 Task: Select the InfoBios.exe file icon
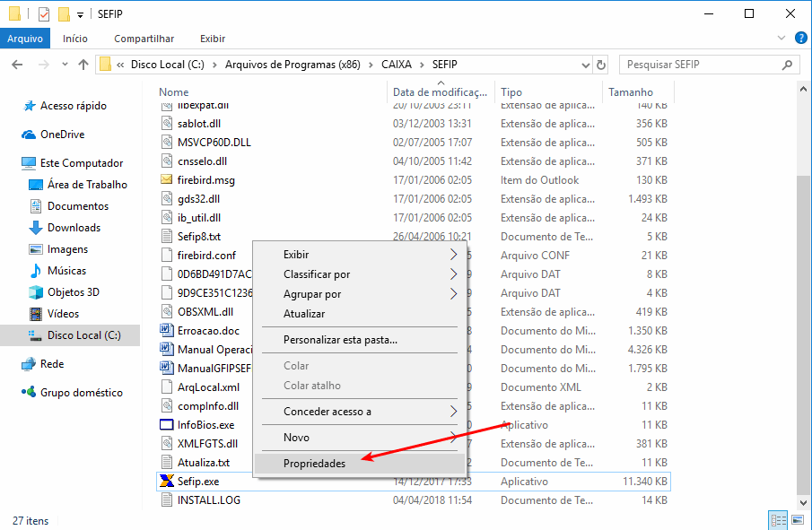pos(166,425)
